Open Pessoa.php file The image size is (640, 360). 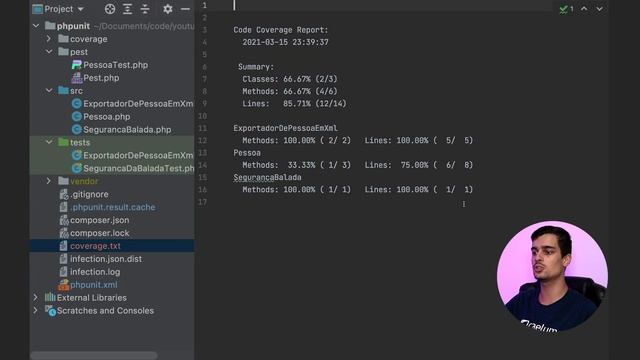107,117
